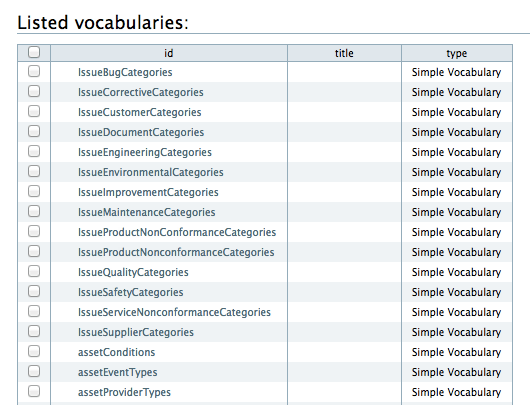Click Simple Vocabulary in the IssueSupplierCategories row
530x405 pixels.
[x=456, y=332]
